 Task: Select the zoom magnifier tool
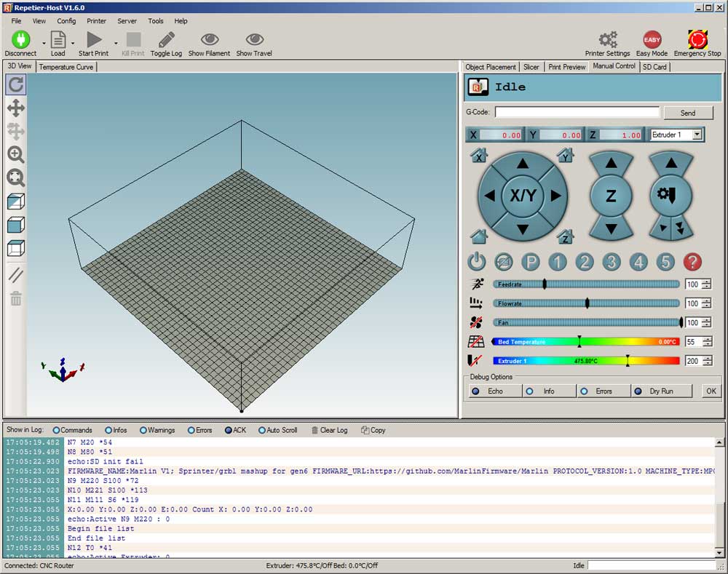pyautogui.click(x=16, y=154)
